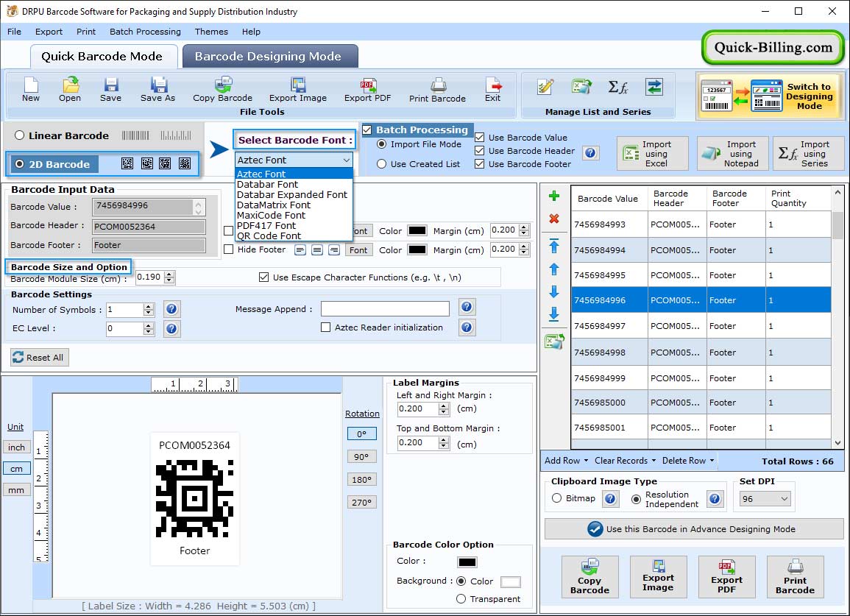Click the Save As toolbar icon
The height and width of the screenshot is (616, 850).
[157, 90]
